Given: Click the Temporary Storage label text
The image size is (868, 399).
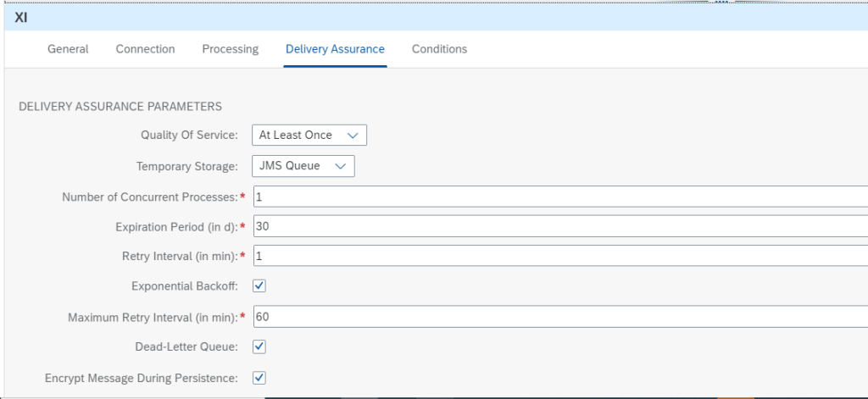Looking at the screenshot, I should 186,166.
